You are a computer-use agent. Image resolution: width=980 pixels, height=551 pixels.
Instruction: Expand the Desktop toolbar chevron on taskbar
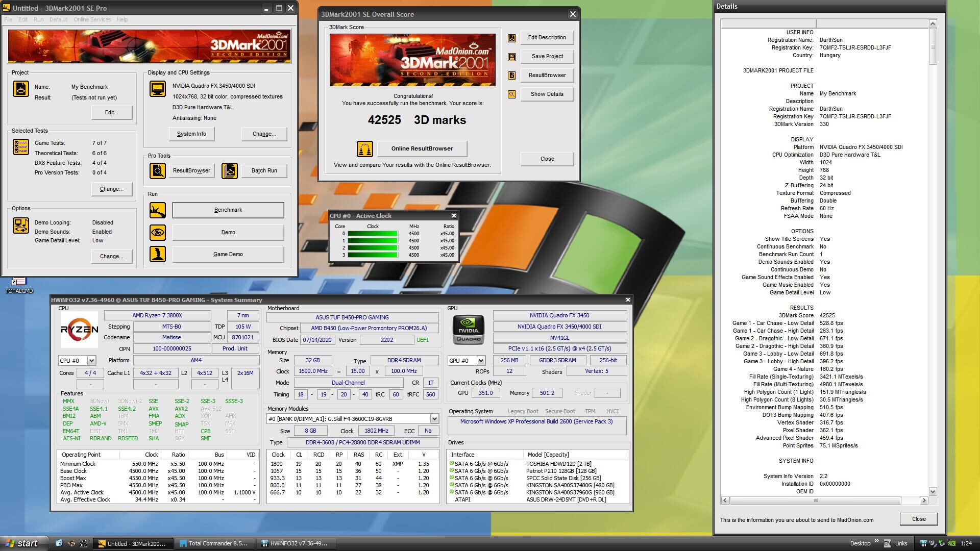[877, 541]
